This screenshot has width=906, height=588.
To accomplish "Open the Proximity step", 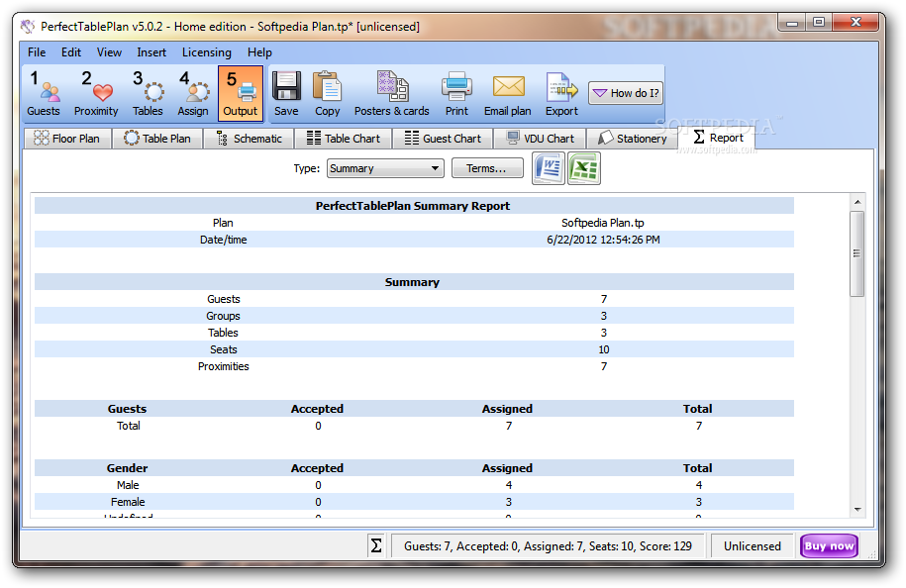I will tap(96, 94).
